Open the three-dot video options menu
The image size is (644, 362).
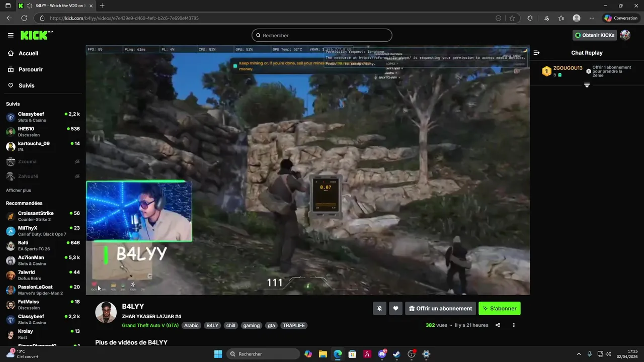pyautogui.click(x=514, y=325)
